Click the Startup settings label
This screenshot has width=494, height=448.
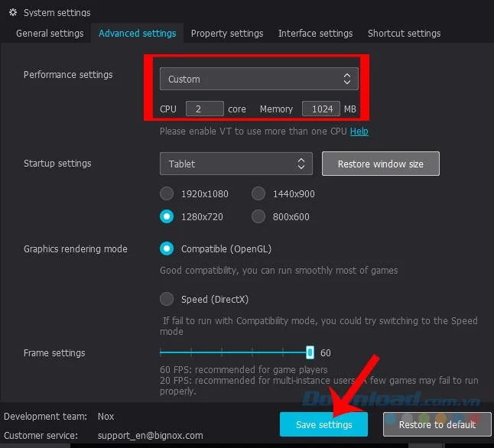57,163
